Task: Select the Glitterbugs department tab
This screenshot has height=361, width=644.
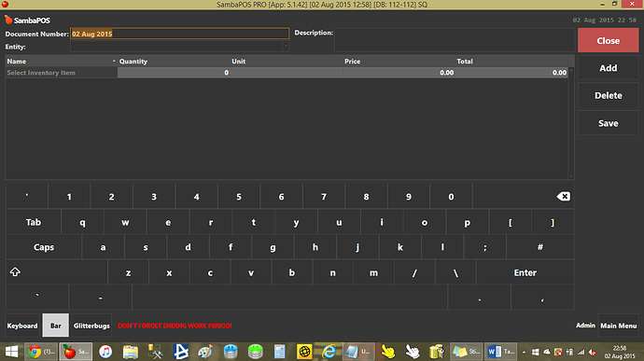Action: 91,326
